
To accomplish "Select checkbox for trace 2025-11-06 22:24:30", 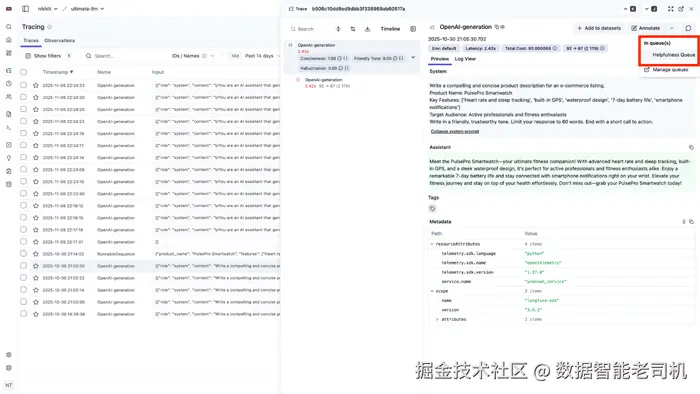I will coord(24,97).
